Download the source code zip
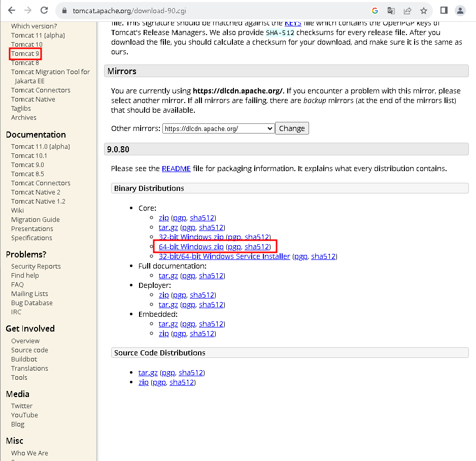Image resolution: width=476 pixels, height=461 pixels. [143, 382]
